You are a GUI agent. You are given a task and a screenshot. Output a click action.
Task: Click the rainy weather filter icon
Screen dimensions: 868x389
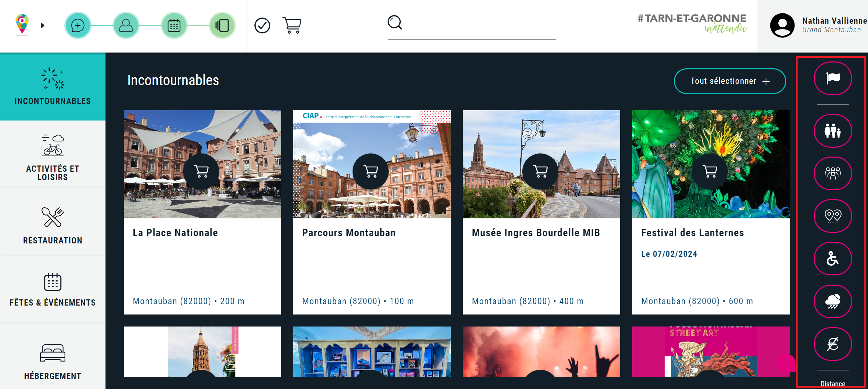pos(832,301)
